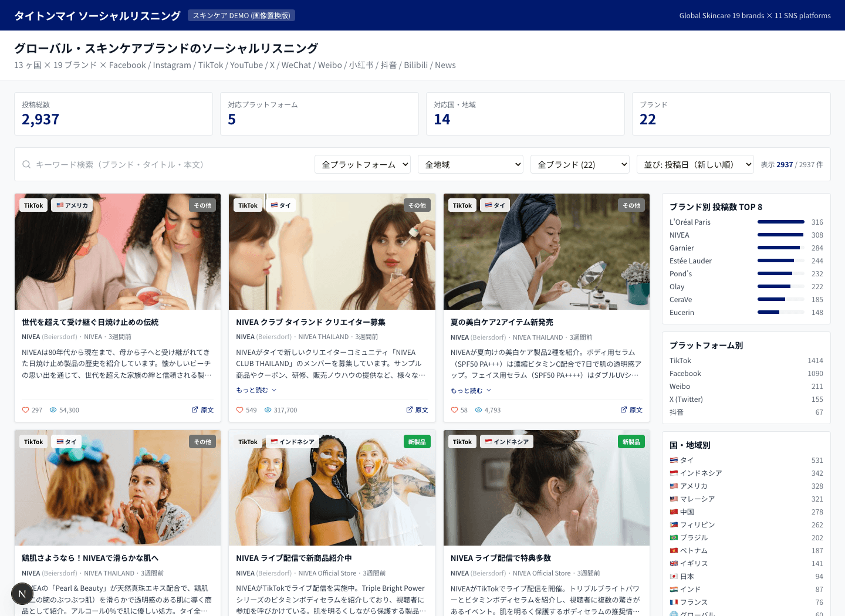Click 新製品 tag on 新商品紹介中 card
The width and height of the screenshot is (845, 616).
(417, 442)
